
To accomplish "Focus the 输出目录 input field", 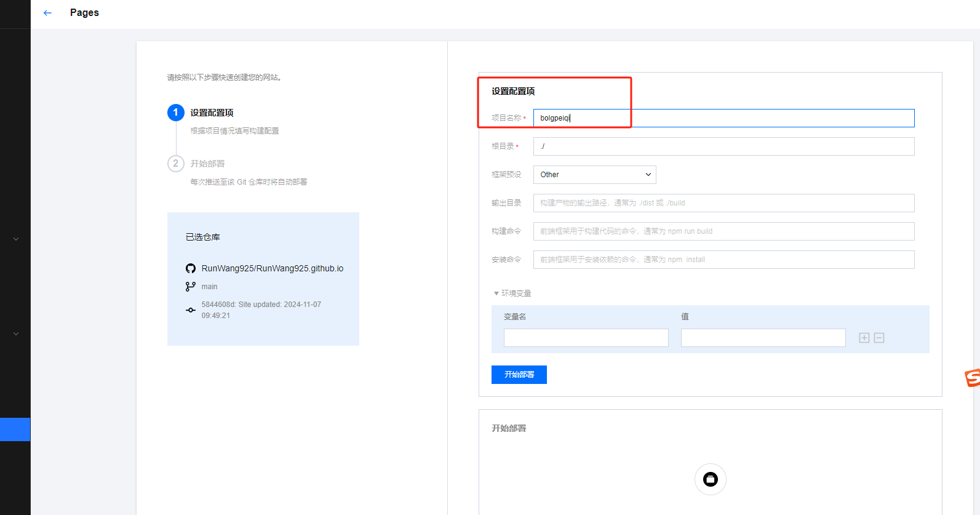I will point(723,203).
